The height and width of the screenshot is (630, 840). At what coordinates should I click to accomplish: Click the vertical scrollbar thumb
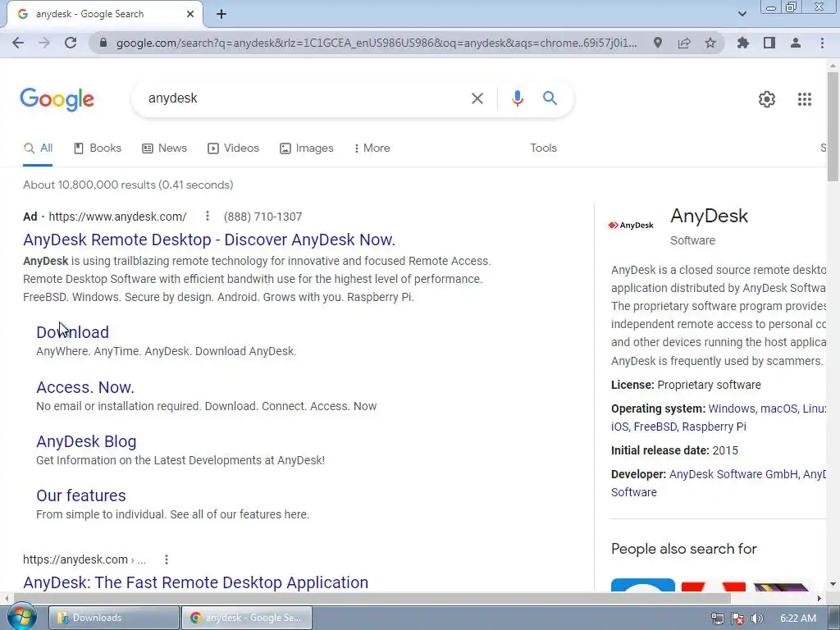tap(833, 126)
